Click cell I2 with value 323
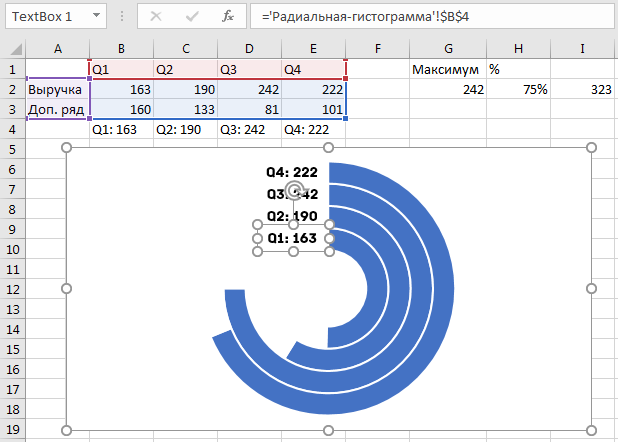 583,90
